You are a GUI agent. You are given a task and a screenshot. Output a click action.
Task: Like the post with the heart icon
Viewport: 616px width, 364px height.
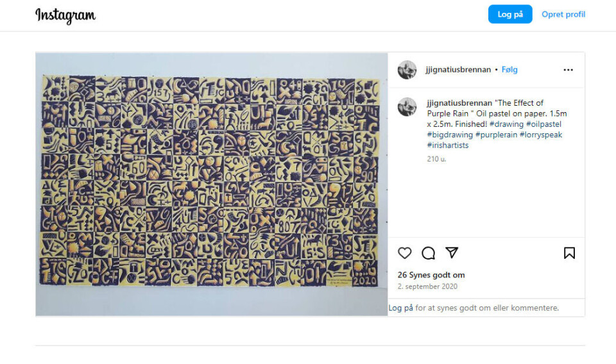[405, 253]
